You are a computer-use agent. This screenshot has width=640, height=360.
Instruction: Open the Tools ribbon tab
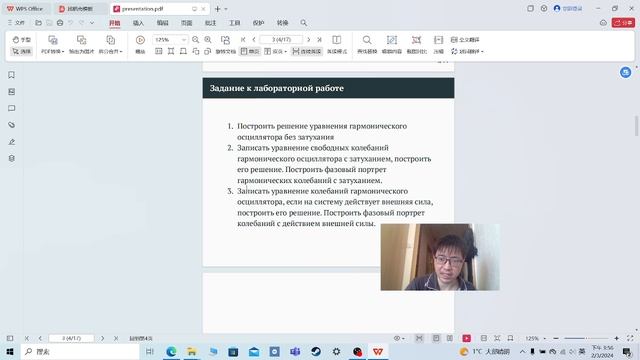click(234, 23)
